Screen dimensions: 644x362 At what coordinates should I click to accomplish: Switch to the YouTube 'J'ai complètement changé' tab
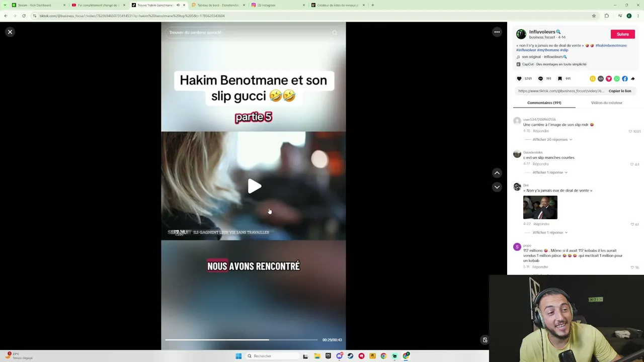[98, 5]
